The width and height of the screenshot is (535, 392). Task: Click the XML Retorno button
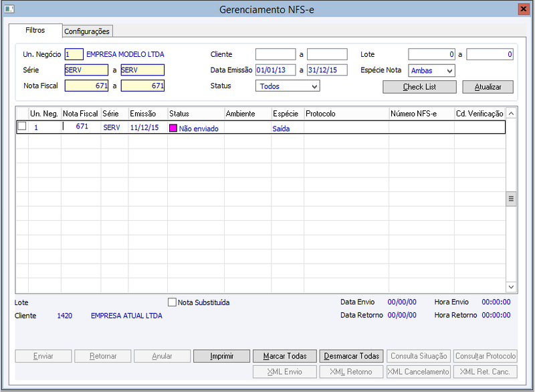[352, 372]
